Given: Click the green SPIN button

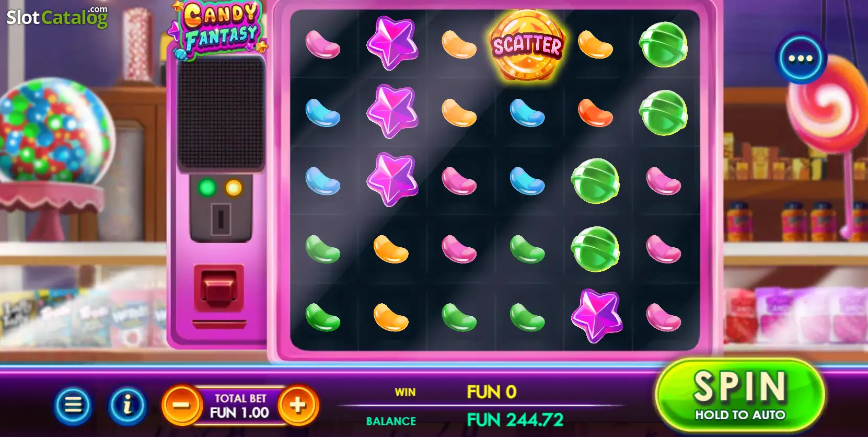Looking at the screenshot, I should pyautogui.click(x=740, y=395).
